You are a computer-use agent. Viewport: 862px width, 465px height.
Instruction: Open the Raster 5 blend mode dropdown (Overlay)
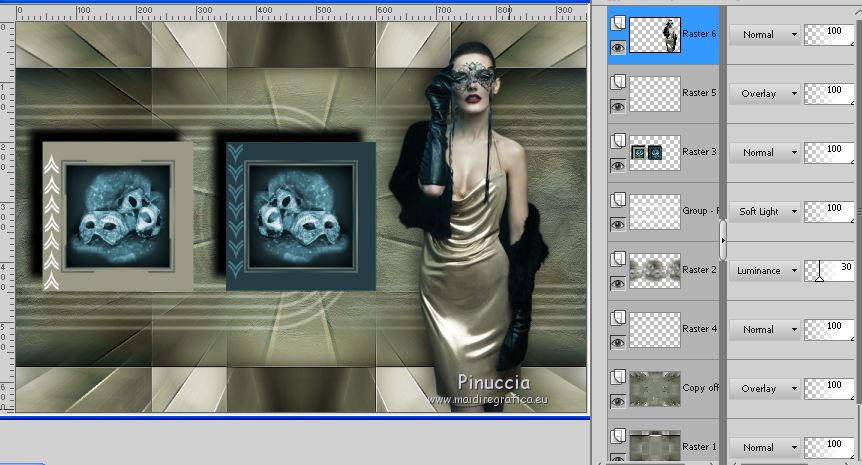[x=765, y=94]
